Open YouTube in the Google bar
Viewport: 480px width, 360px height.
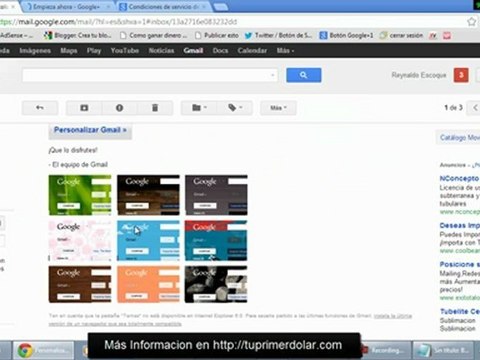(125, 51)
